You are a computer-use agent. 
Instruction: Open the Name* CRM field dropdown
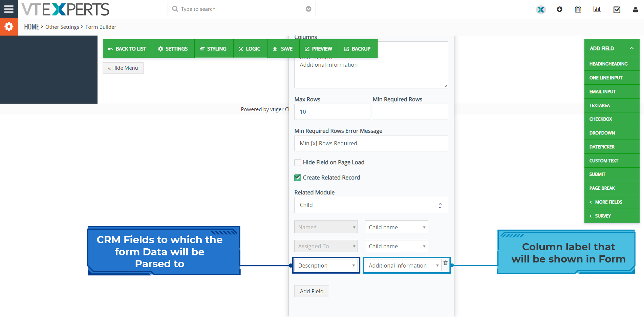326,227
